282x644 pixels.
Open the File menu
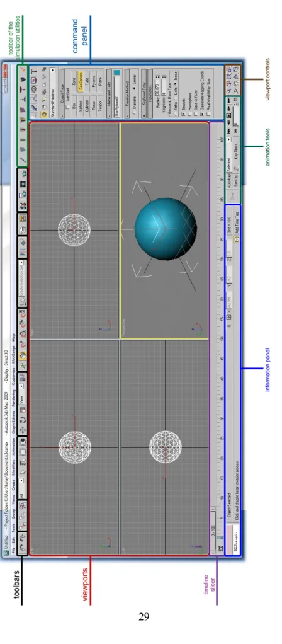(14, 549)
